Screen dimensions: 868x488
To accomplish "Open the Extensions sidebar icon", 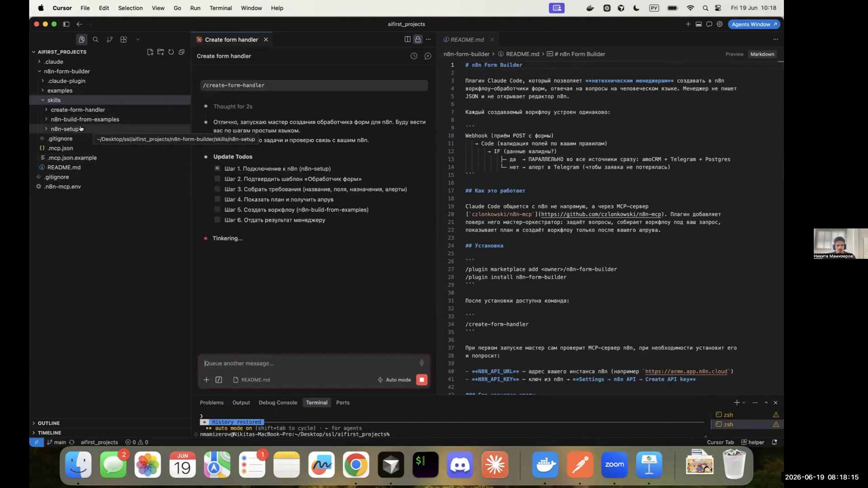I will point(123,39).
